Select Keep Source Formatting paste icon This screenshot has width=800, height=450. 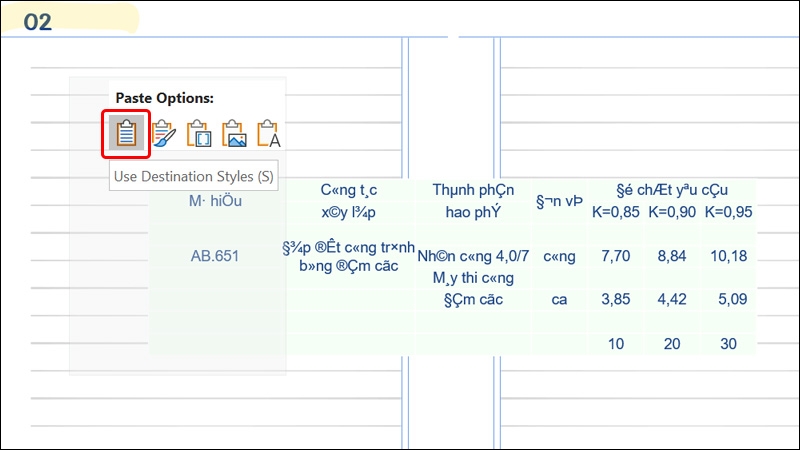163,133
